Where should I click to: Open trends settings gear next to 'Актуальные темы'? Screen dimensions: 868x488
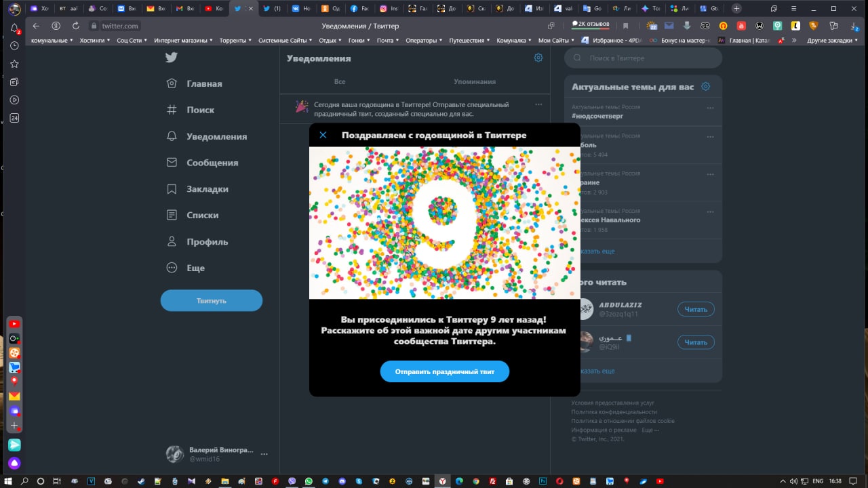[x=705, y=87]
